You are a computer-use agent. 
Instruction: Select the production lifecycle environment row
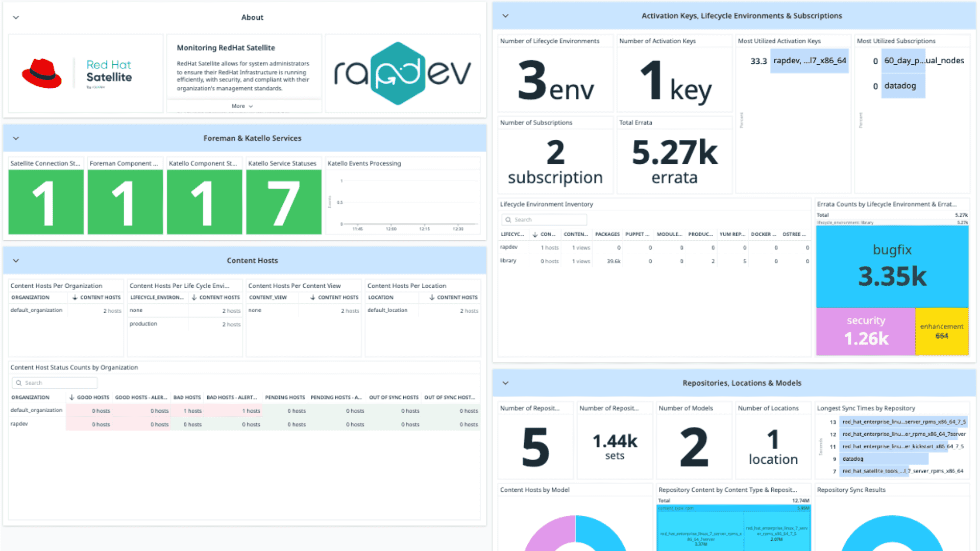tap(185, 324)
